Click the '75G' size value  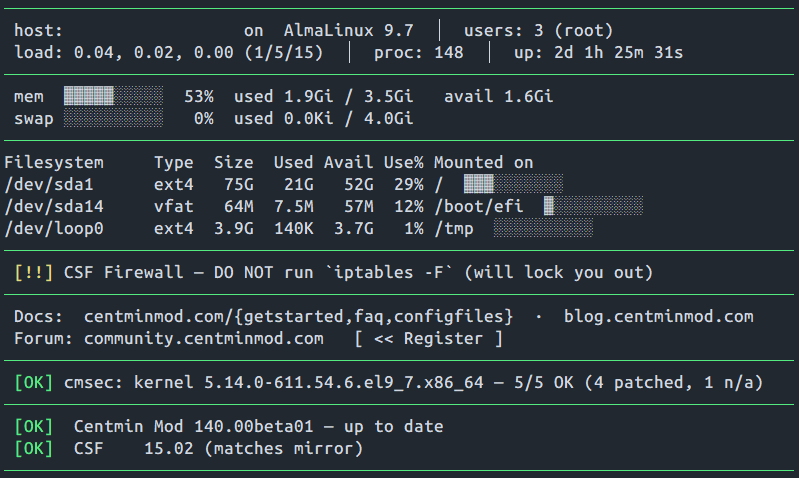(x=239, y=184)
